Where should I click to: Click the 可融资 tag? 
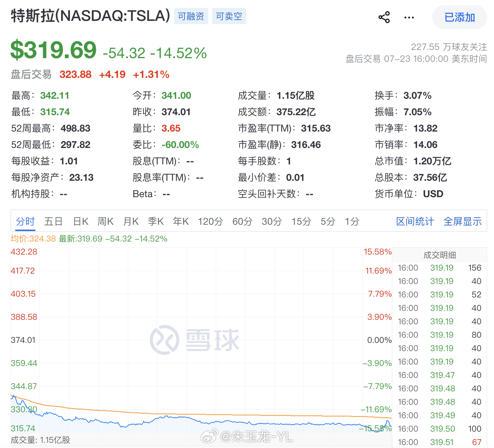[191, 16]
